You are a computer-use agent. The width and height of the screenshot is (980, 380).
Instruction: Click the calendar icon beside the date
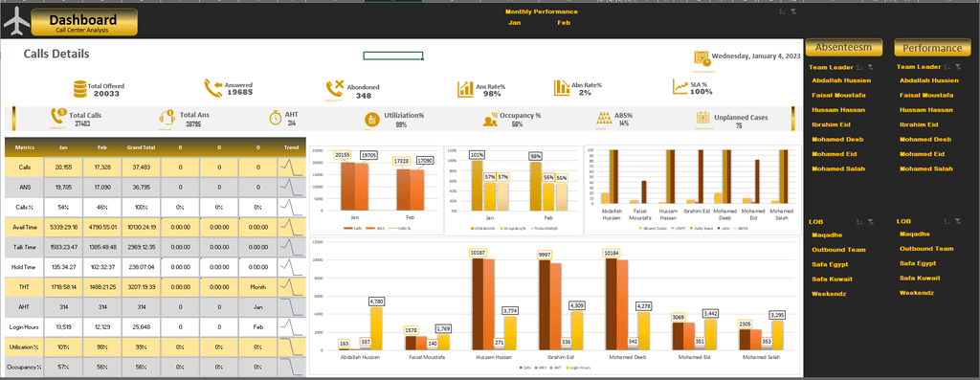[702, 58]
